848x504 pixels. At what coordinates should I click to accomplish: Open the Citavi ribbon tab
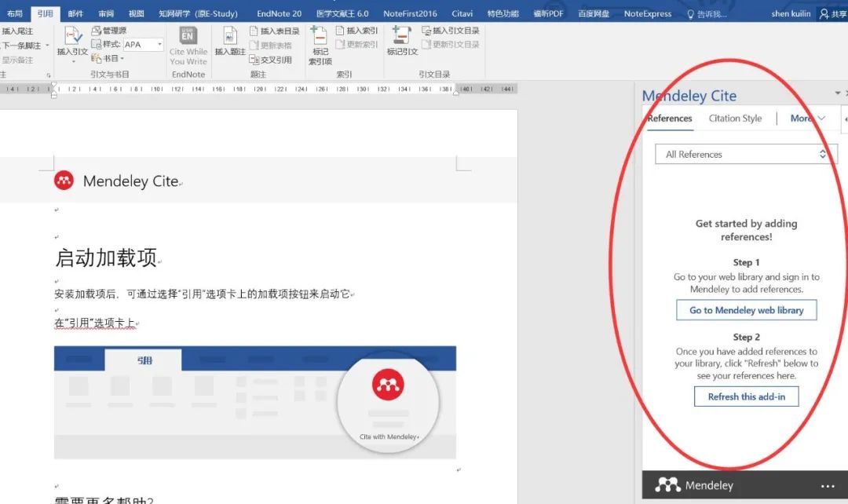tap(462, 13)
